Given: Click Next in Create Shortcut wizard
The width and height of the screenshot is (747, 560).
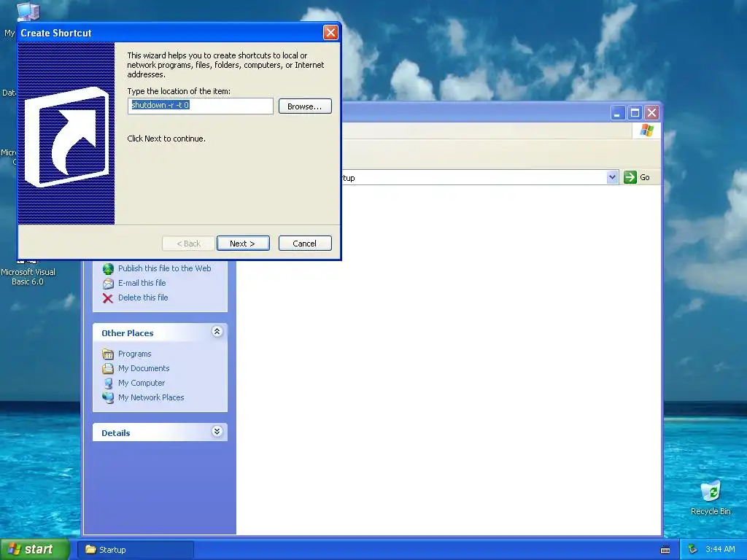Looking at the screenshot, I should click(243, 244).
